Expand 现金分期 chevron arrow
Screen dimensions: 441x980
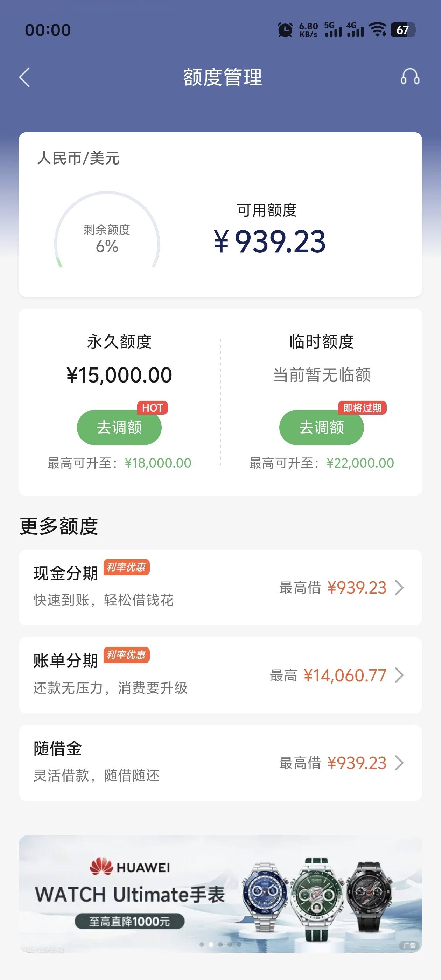click(x=399, y=587)
